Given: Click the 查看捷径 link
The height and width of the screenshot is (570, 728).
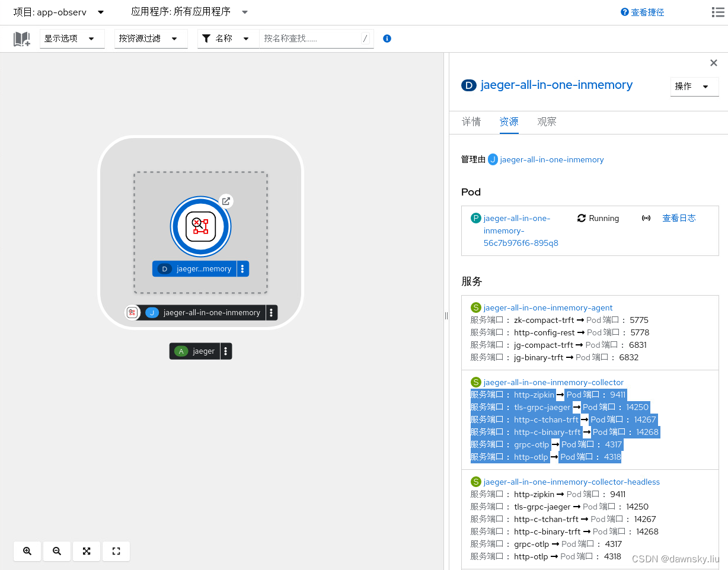Looking at the screenshot, I should (647, 12).
